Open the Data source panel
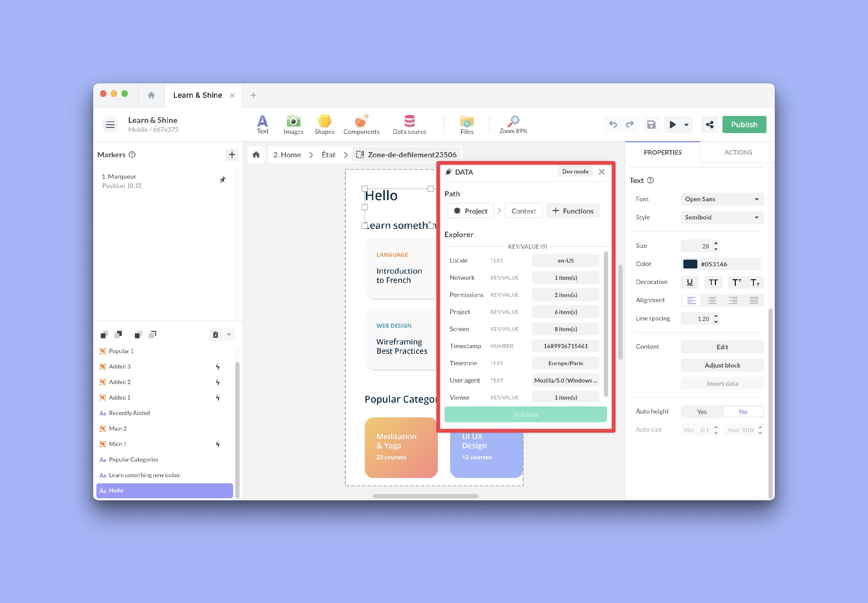Viewport: 868px width, 603px height. coord(409,124)
